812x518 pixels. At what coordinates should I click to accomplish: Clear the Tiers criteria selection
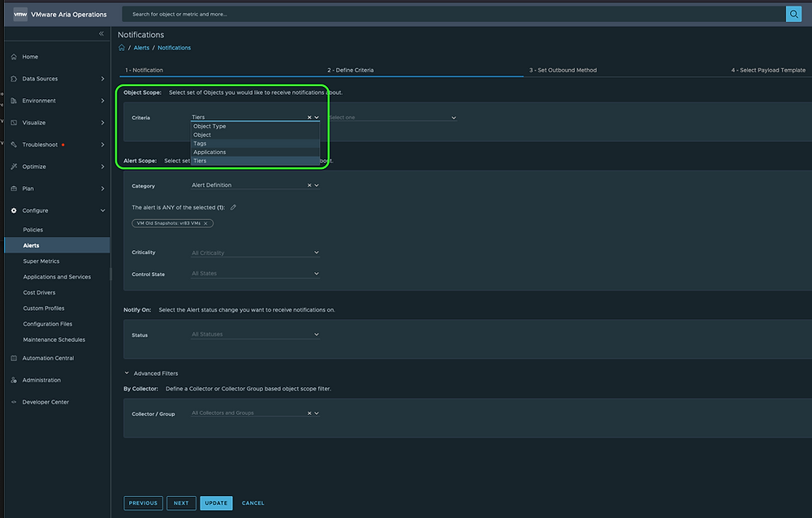[x=309, y=118]
